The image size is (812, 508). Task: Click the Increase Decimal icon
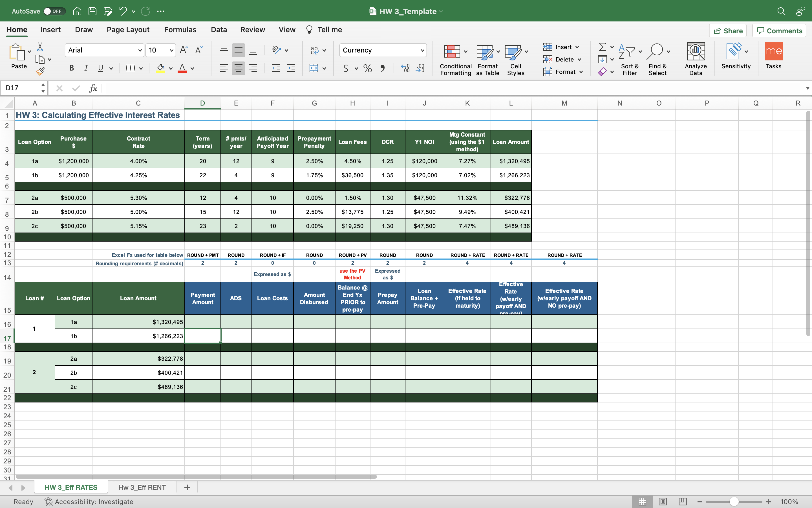tap(405, 68)
